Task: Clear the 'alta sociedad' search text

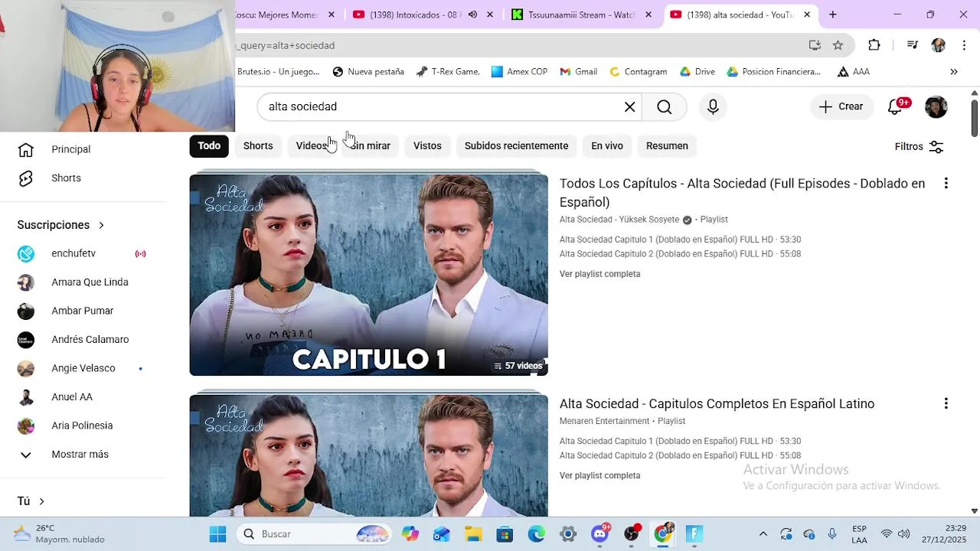Action: [629, 107]
